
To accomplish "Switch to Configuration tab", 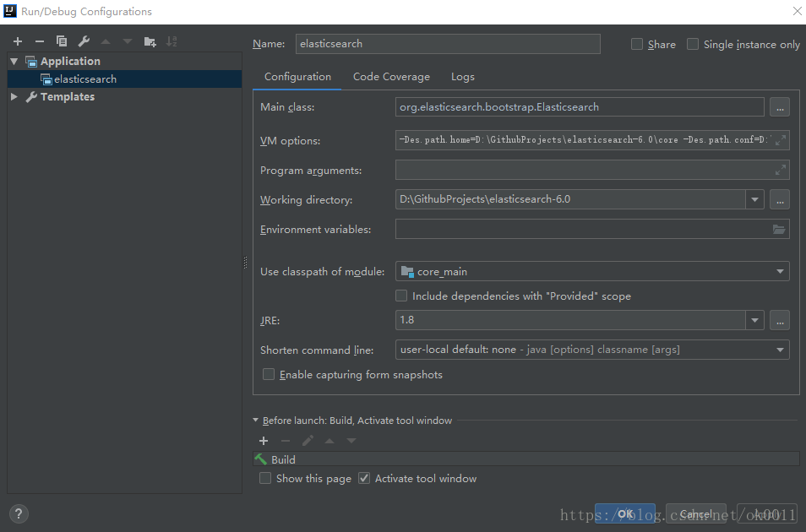I will (x=297, y=77).
